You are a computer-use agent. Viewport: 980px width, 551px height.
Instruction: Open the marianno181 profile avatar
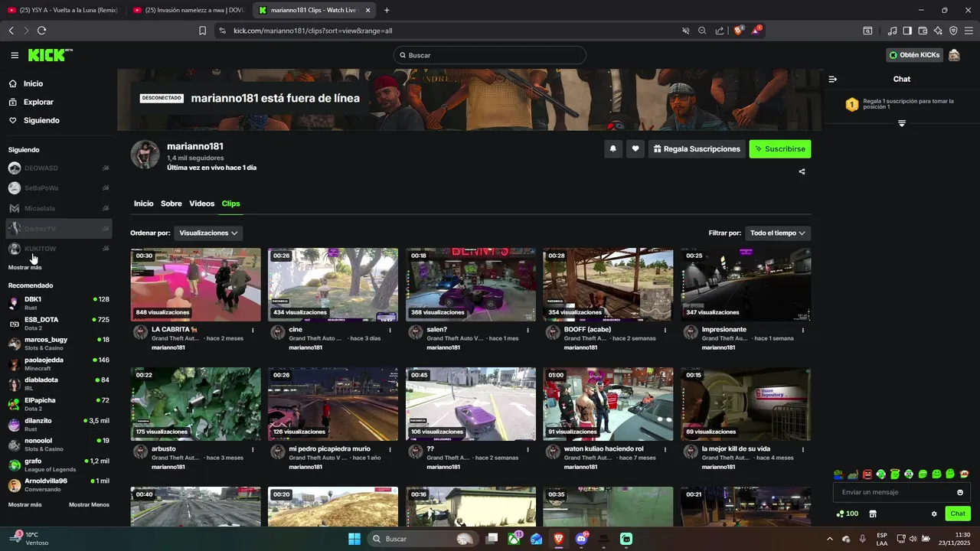click(x=145, y=155)
